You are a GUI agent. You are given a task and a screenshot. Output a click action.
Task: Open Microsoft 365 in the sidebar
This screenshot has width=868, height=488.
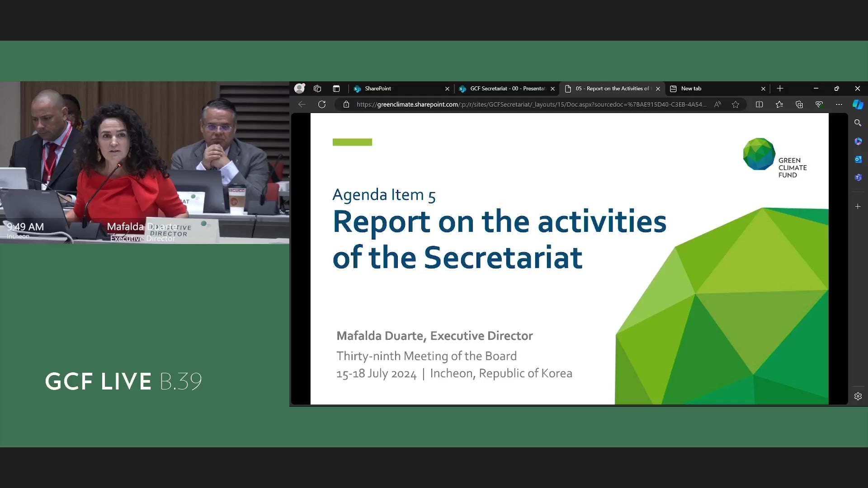pyautogui.click(x=858, y=141)
